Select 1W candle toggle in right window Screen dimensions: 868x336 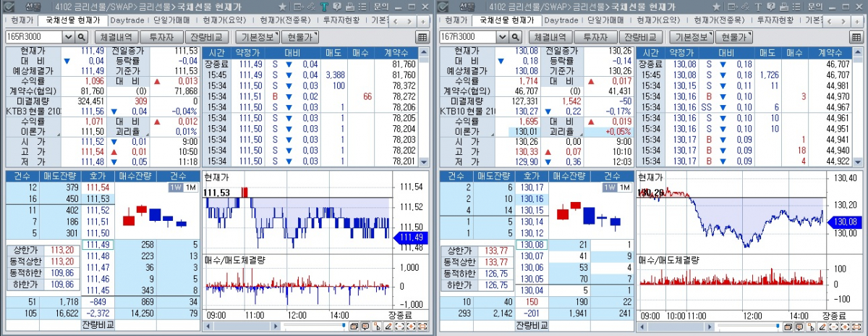click(610, 188)
